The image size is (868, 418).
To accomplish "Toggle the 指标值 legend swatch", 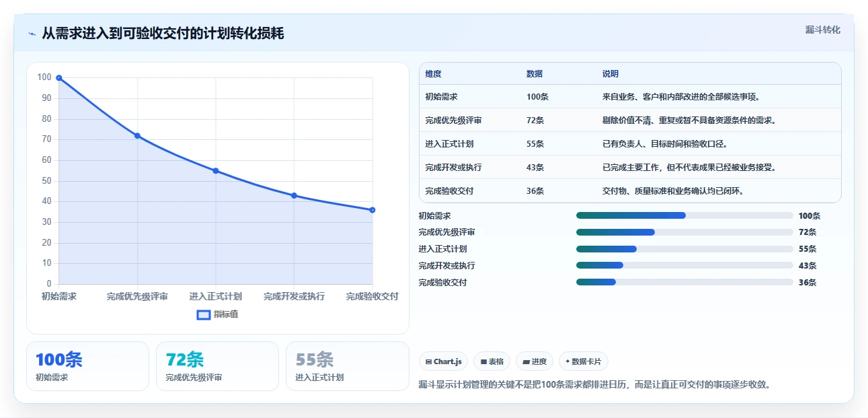I will click(x=204, y=314).
